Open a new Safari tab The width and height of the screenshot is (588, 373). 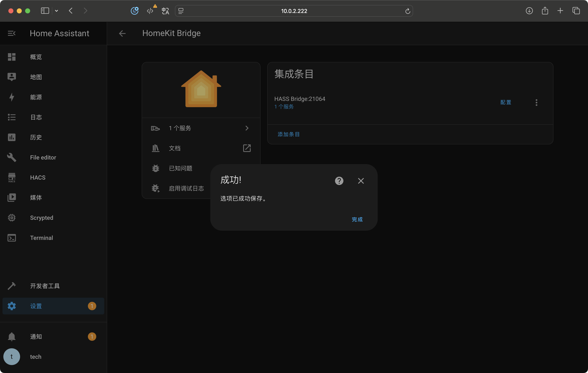[560, 11]
